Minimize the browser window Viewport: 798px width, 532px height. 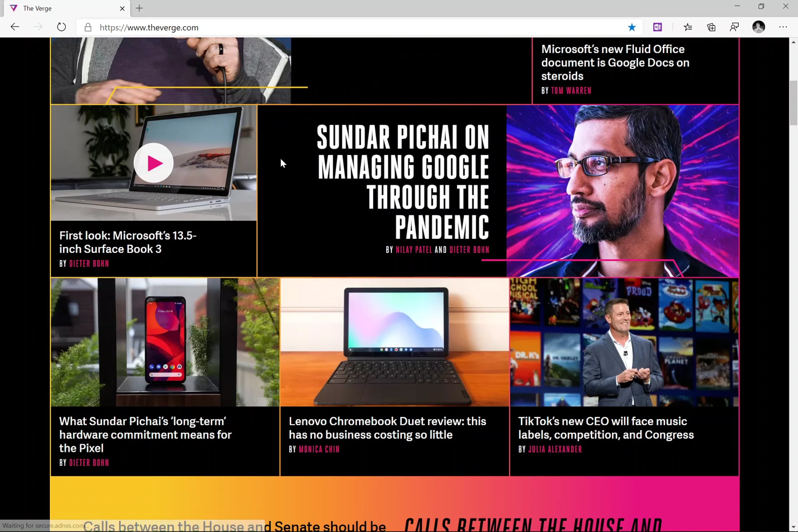coord(737,6)
